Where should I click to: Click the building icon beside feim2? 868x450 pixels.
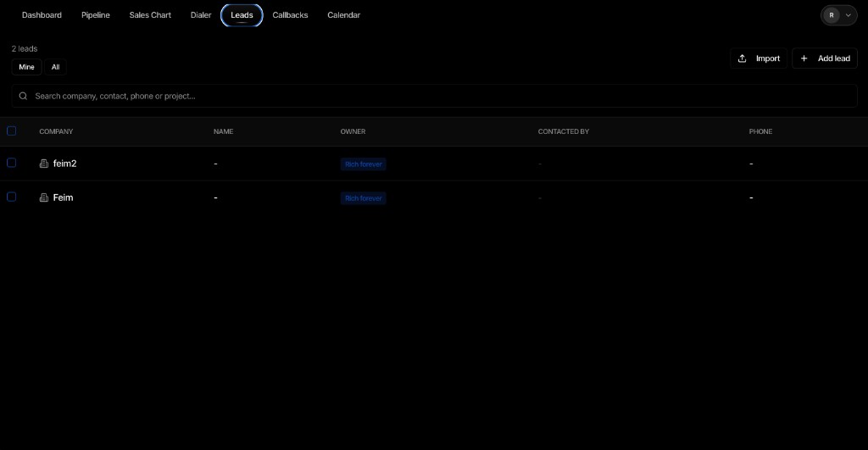[x=44, y=164]
